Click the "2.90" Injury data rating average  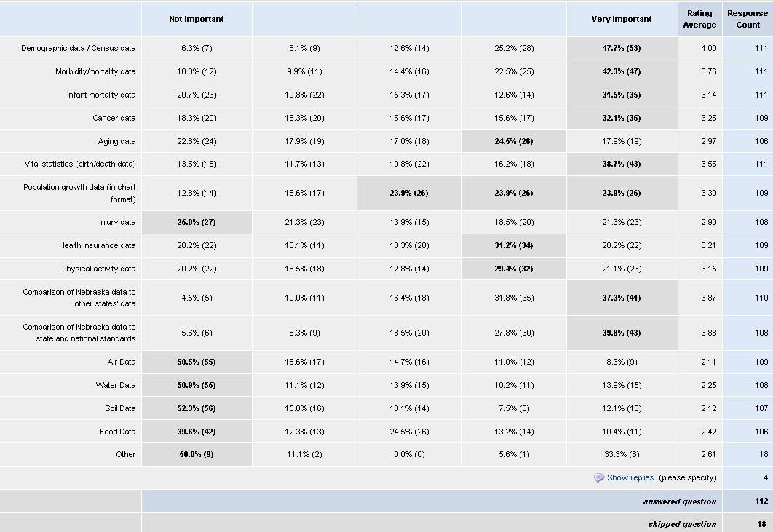[x=708, y=222]
